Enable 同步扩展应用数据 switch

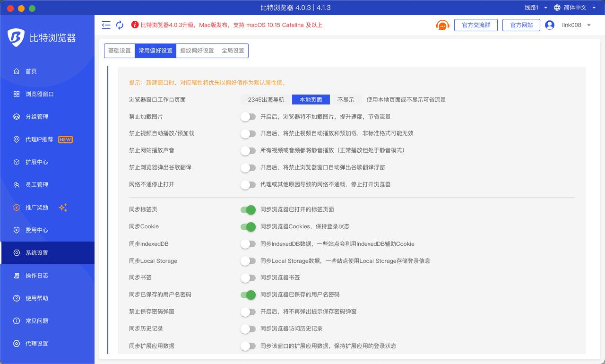pos(248,346)
